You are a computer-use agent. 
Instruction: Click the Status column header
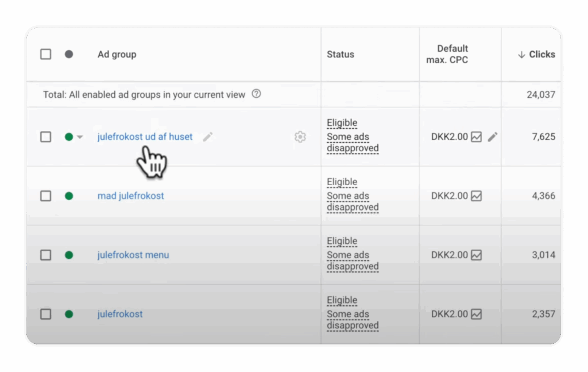tap(340, 54)
